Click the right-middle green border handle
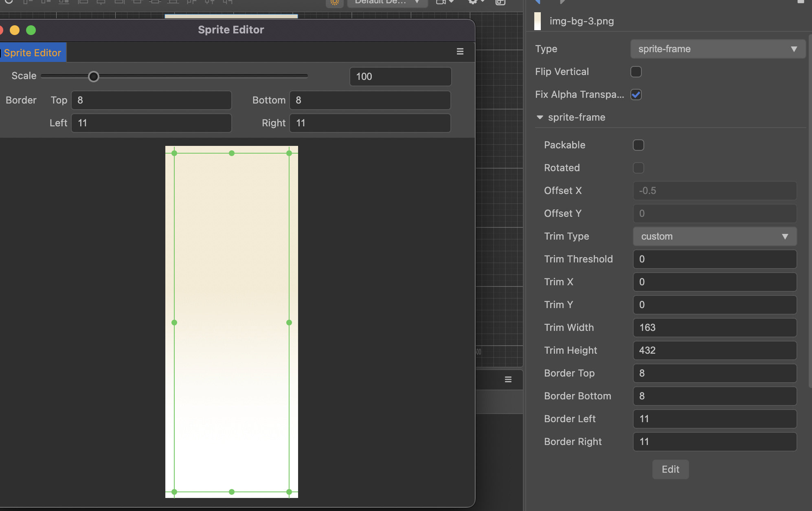This screenshot has height=511, width=812. [x=289, y=322]
